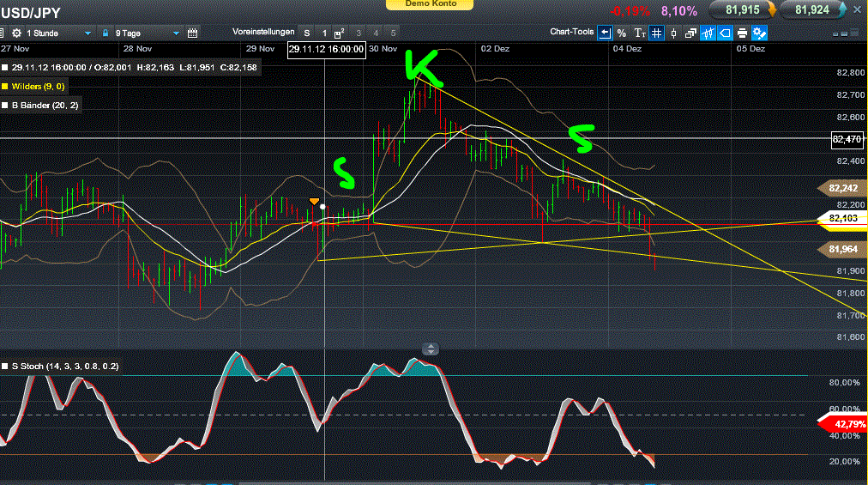
Task: Click the percent scale chart tool
Action: pos(622,33)
